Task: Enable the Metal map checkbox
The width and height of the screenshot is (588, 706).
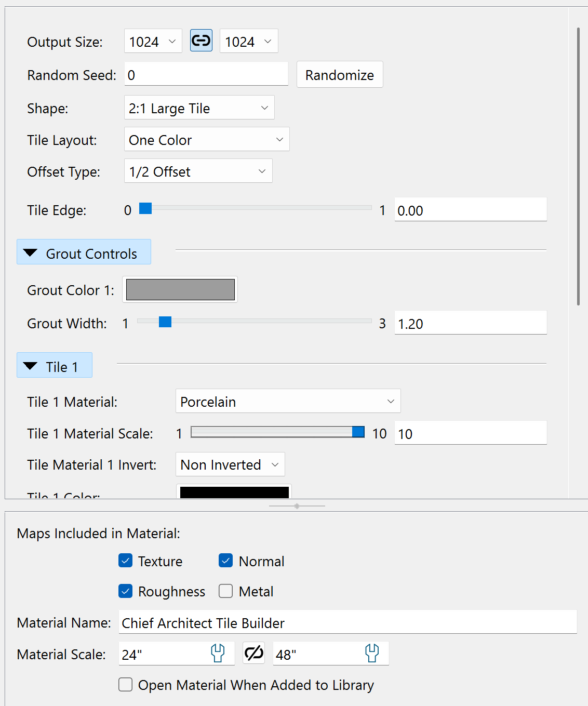Action: pos(226,591)
